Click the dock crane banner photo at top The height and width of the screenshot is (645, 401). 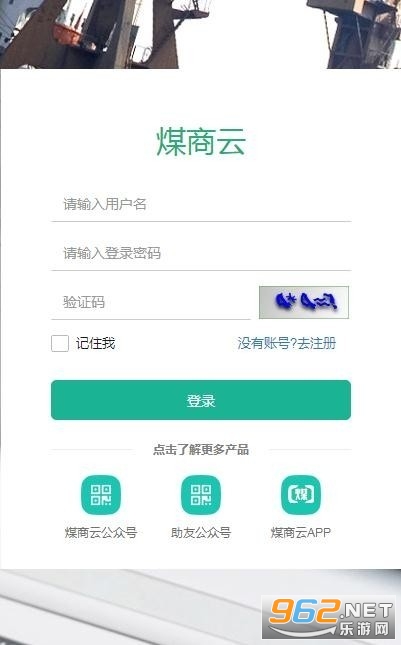200,34
